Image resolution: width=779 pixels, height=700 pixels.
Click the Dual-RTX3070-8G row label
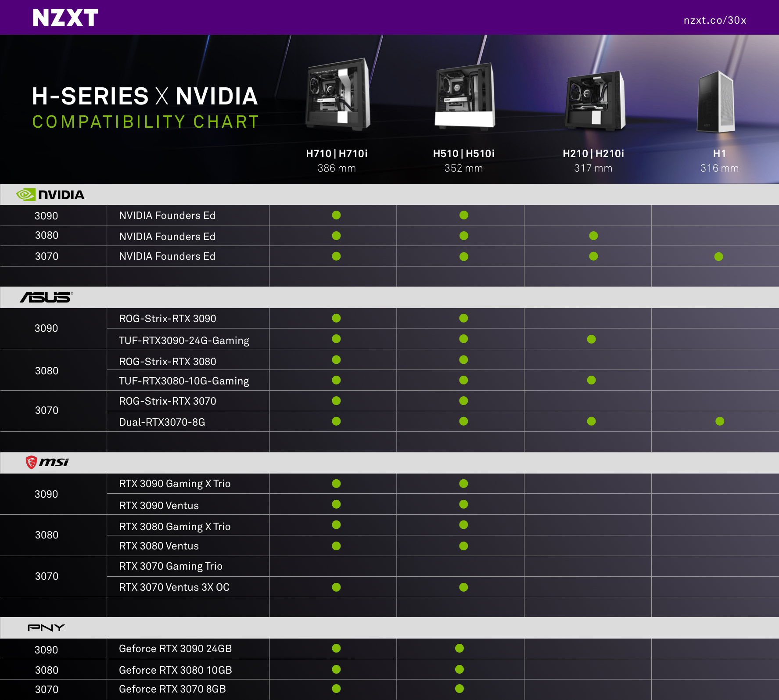tap(162, 422)
